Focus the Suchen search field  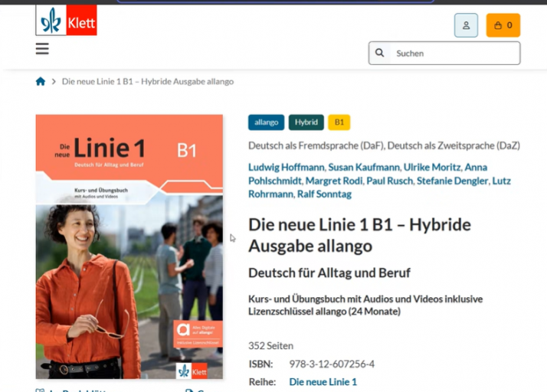point(444,54)
